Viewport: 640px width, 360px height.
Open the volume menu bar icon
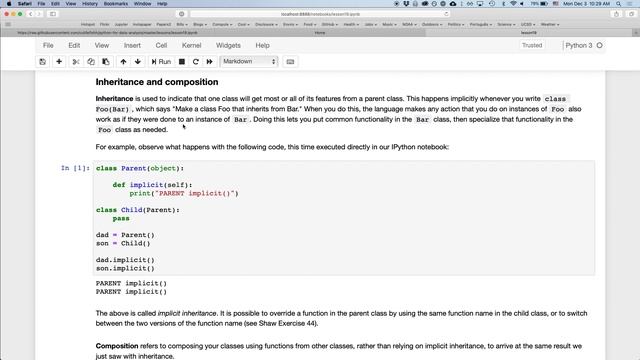pos(522,4)
